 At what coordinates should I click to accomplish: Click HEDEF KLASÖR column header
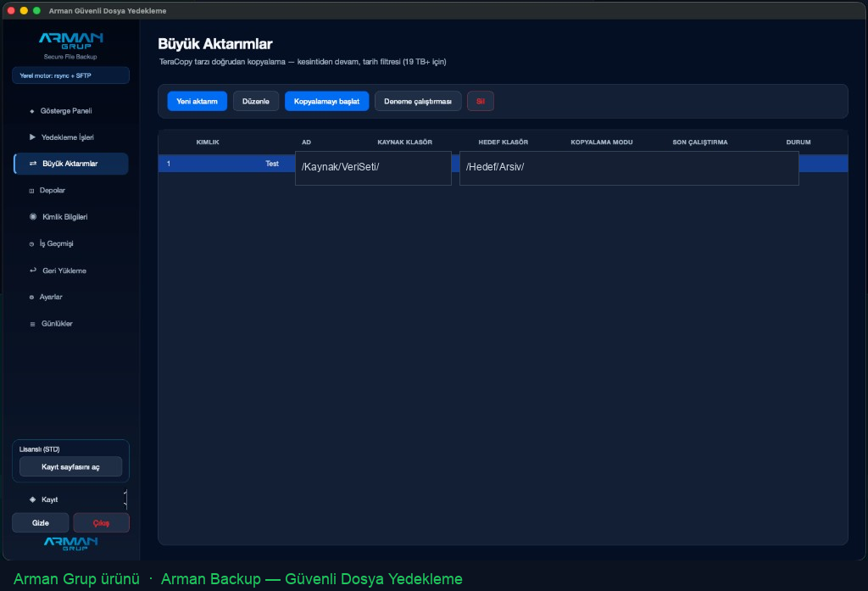[x=504, y=142]
